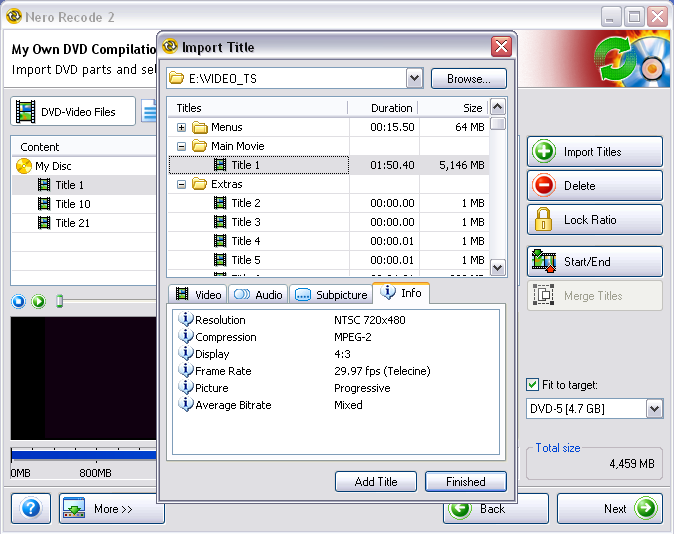Click the Finished button
Viewport: 674px width, 534px height.
[466, 482]
